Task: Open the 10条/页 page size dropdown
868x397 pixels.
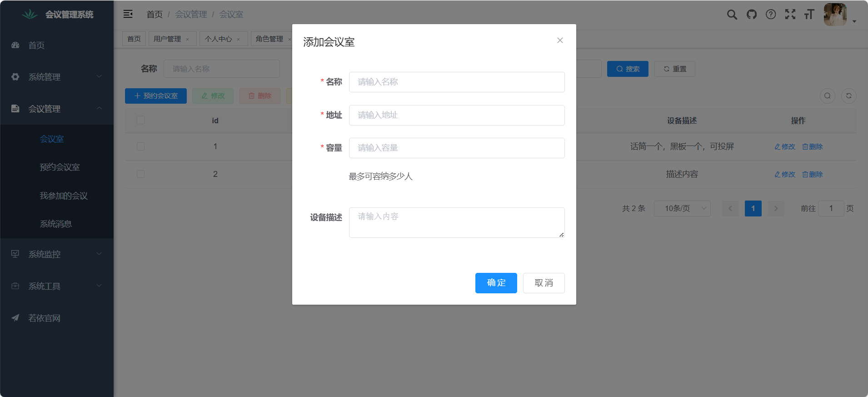Action: point(682,208)
